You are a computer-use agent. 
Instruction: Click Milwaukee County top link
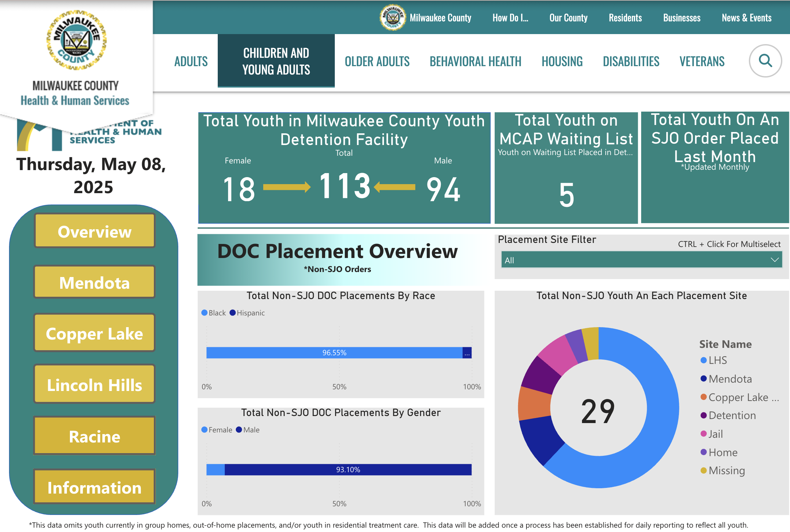(x=440, y=18)
